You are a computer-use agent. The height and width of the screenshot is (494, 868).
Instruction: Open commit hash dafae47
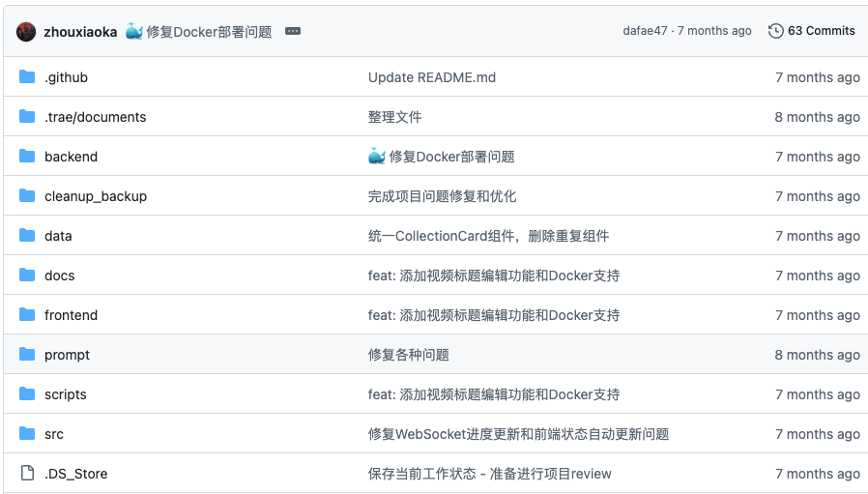645,31
